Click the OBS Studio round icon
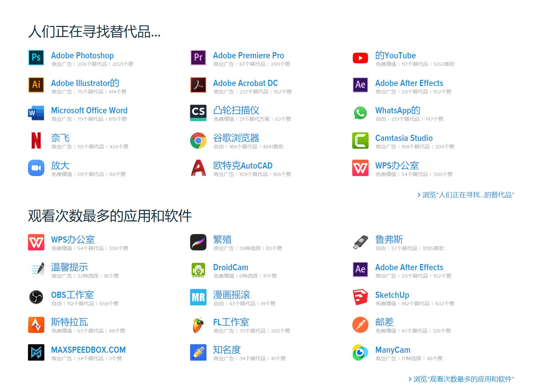The image size is (544, 392). pyautogui.click(x=36, y=297)
